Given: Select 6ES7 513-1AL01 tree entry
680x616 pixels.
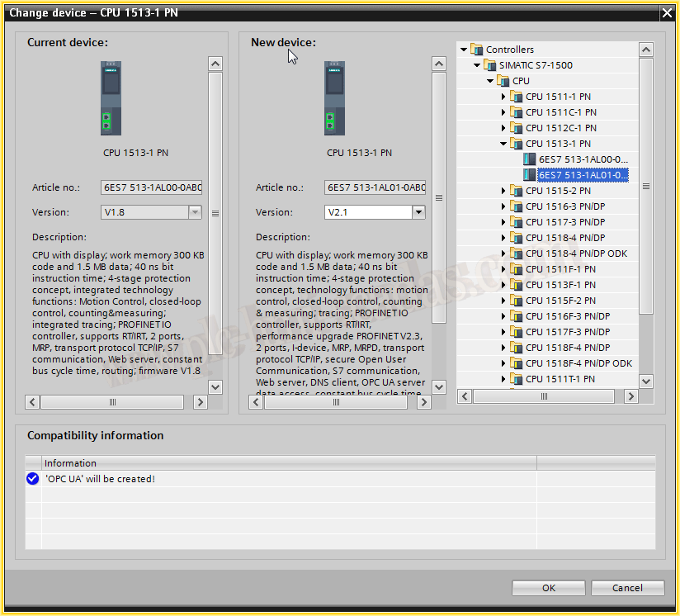Looking at the screenshot, I should pyautogui.click(x=583, y=175).
